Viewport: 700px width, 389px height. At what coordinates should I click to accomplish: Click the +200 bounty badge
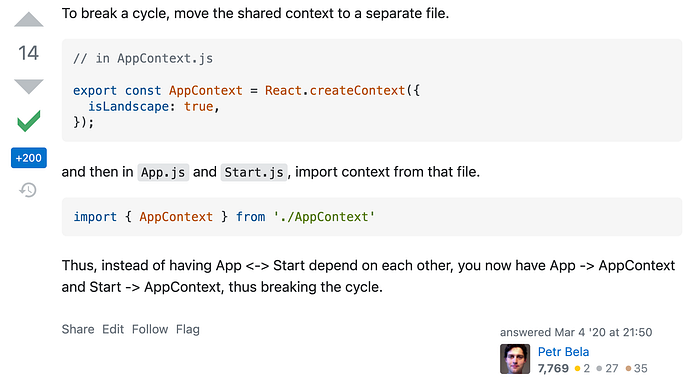[29, 158]
